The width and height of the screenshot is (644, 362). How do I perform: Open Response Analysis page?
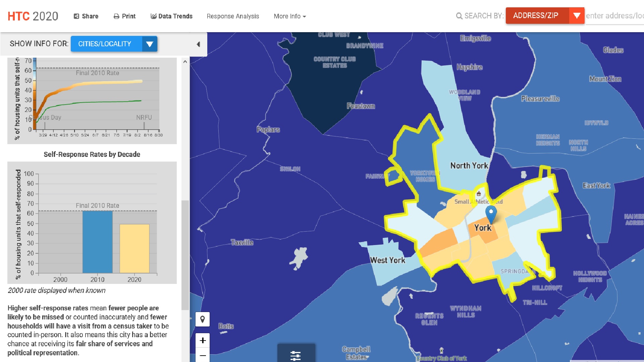233,16
